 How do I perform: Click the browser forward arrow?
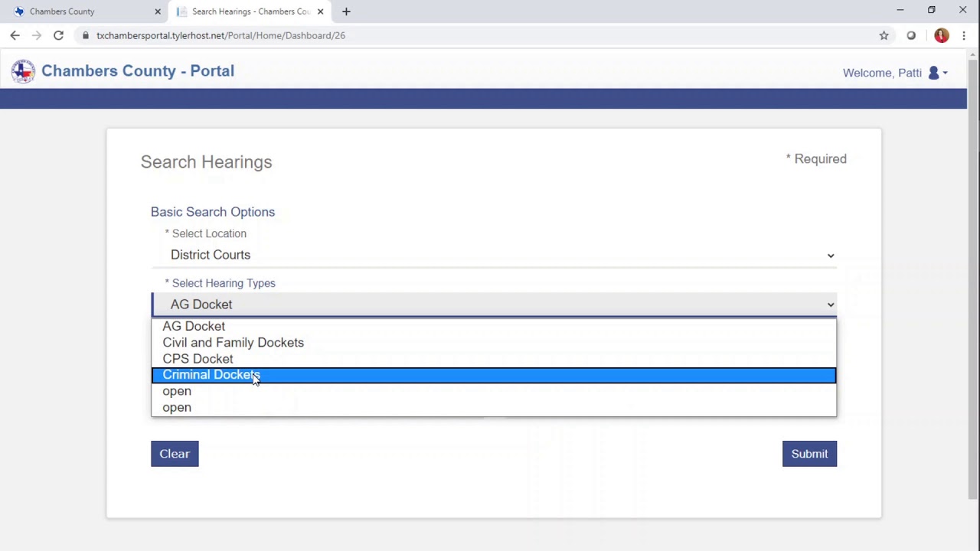36,35
